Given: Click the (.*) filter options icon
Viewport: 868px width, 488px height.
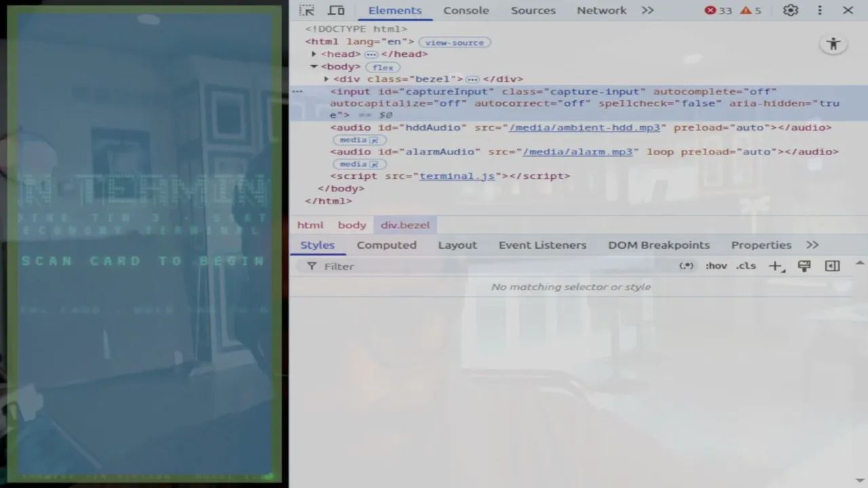Looking at the screenshot, I should click(x=686, y=266).
